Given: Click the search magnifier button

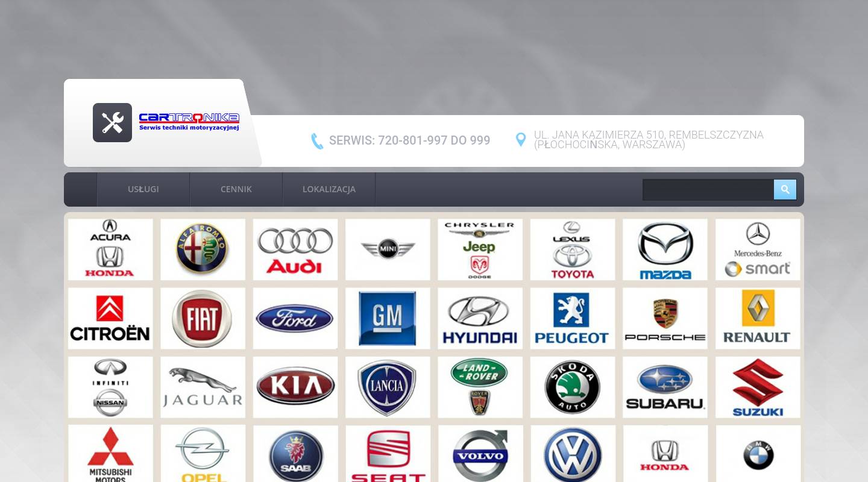Looking at the screenshot, I should point(785,189).
